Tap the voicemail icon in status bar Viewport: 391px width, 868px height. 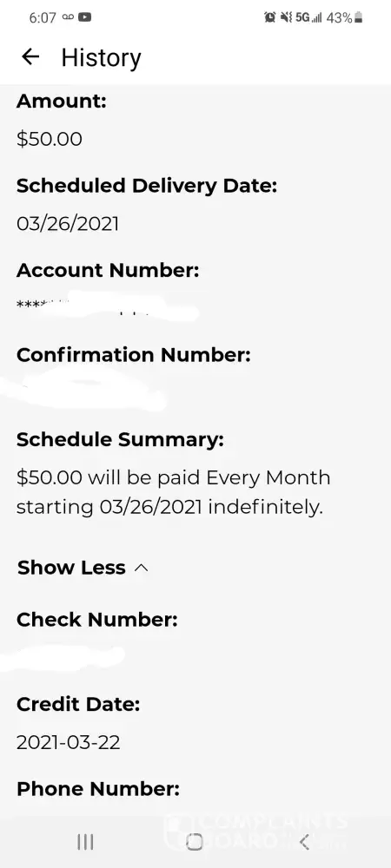68,17
